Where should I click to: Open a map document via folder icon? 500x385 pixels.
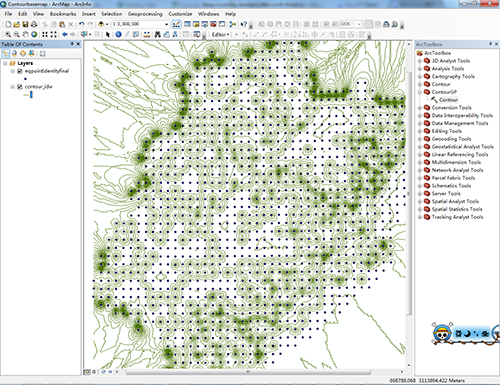click(17, 24)
